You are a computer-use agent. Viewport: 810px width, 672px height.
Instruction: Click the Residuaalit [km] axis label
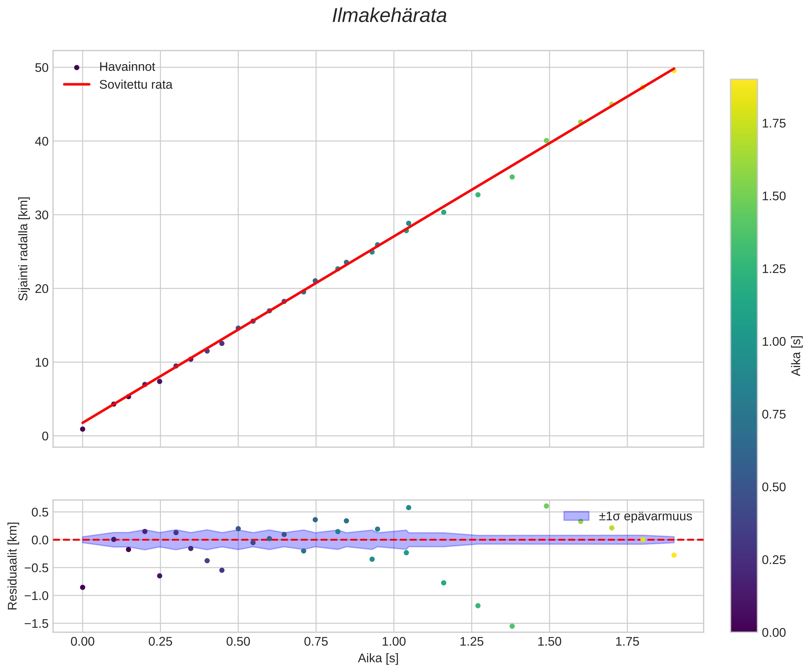13,566
